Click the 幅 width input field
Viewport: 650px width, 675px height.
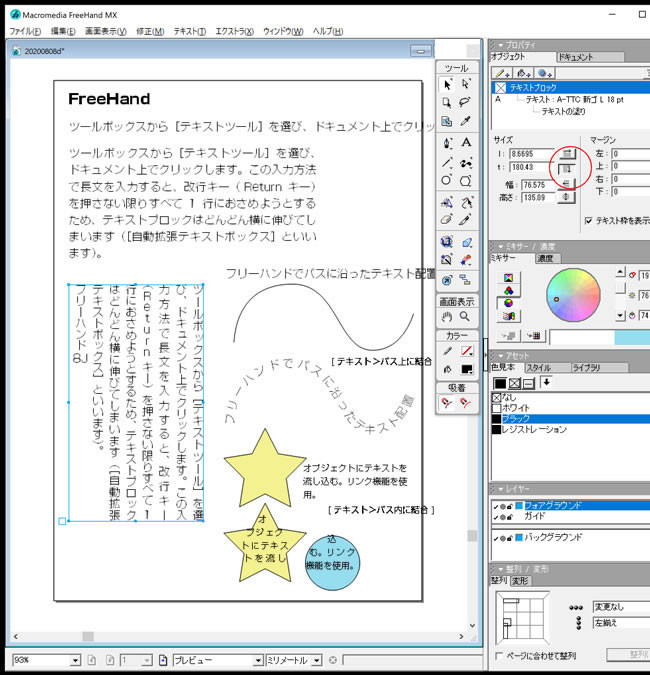pyautogui.click(x=539, y=185)
